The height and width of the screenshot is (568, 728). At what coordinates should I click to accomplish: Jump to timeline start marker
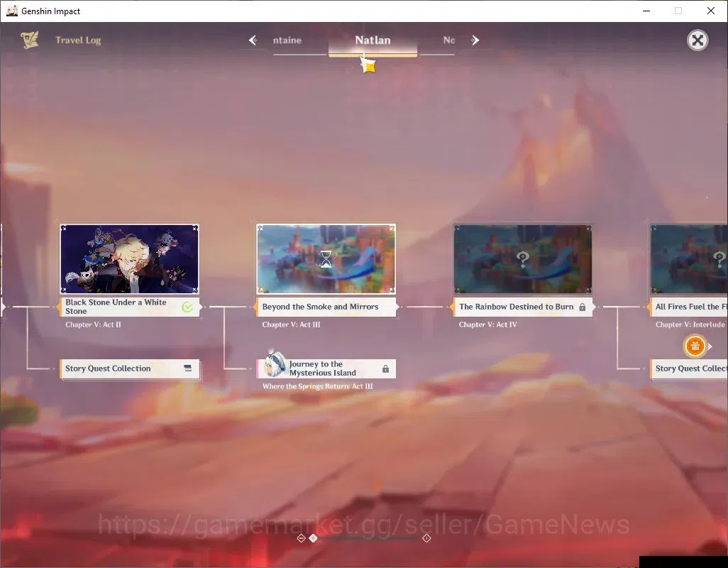pos(301,537)
